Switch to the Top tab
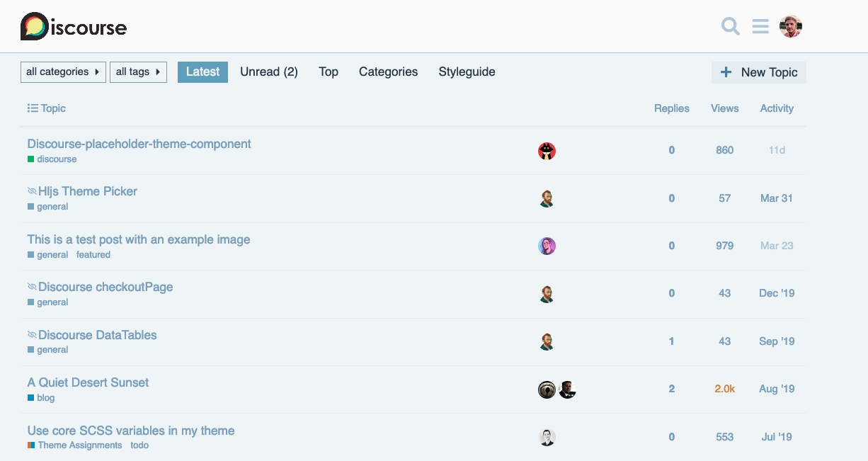This screenshot has width=868, height=461. click(x=329, y=72)
